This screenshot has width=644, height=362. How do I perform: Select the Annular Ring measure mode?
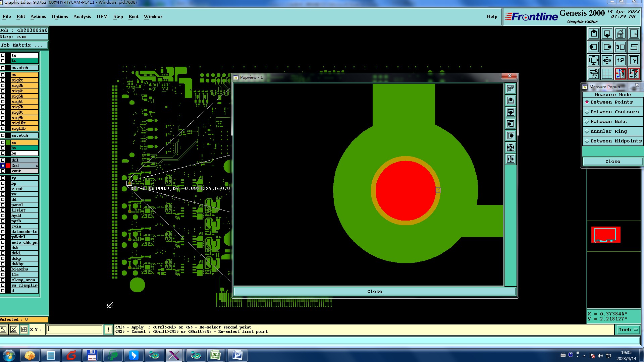608,131
